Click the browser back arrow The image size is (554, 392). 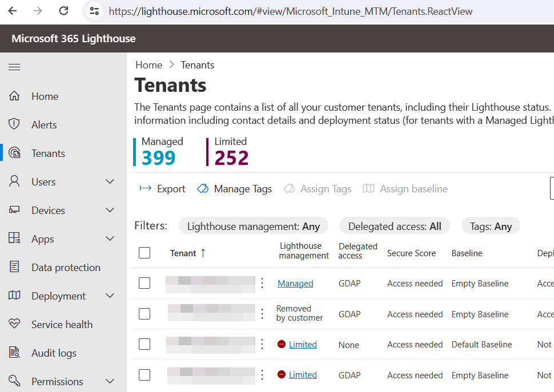13,11
